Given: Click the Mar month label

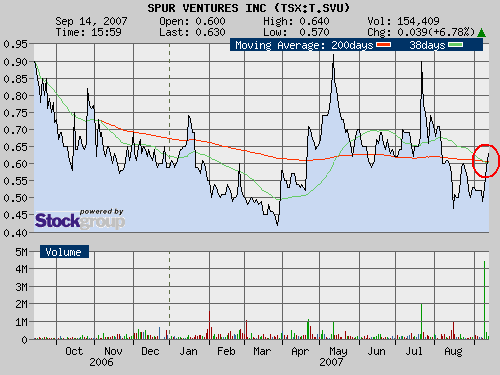Looking at the screenshot, I should (x=262, y=351).
